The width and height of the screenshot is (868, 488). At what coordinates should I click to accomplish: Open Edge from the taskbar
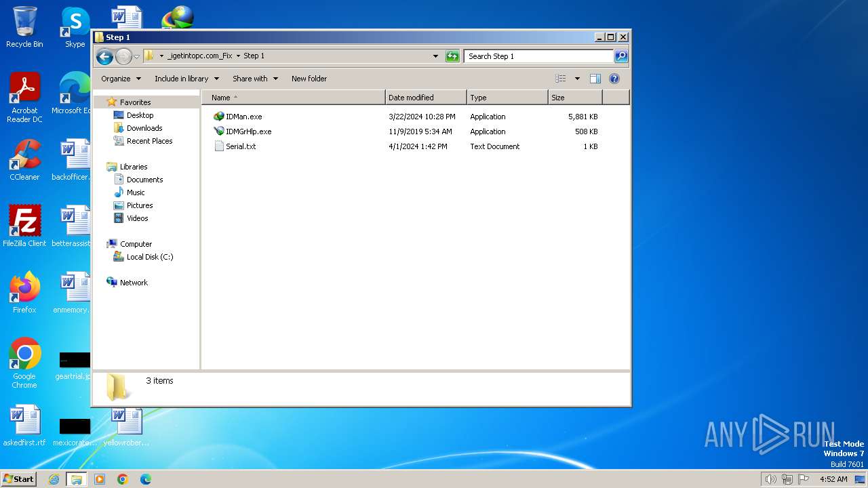point(145,479)
